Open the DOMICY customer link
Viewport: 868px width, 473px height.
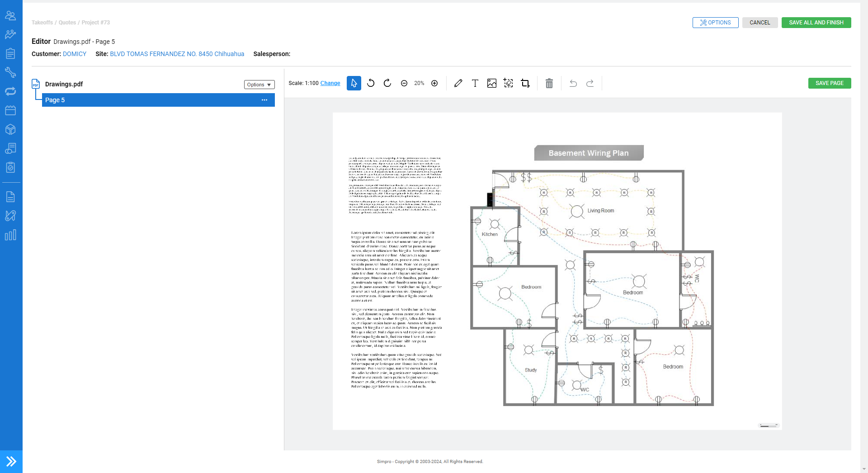pyautogui.click(x=75, y=54)
